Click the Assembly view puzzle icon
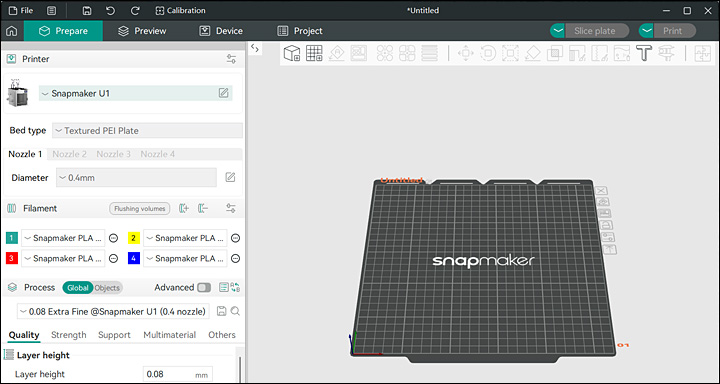This screenshot has height=384, width=720. tap(702, 53)
